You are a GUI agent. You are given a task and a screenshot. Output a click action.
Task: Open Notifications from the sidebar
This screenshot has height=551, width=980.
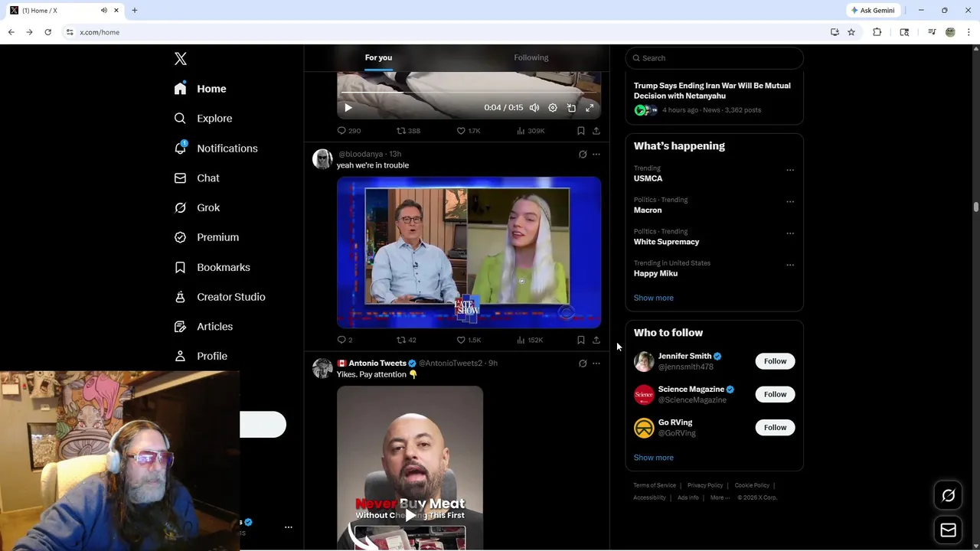pos(215,148)
